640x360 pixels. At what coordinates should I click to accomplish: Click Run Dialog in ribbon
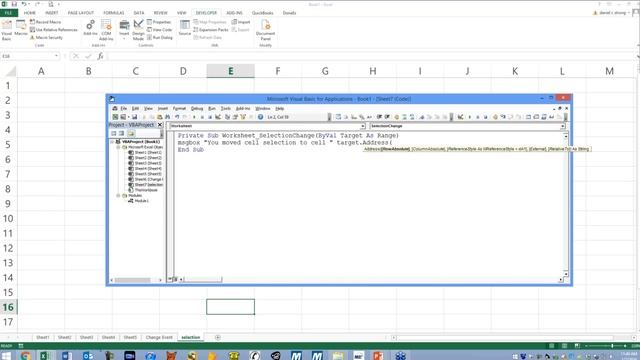coord(160,38)
